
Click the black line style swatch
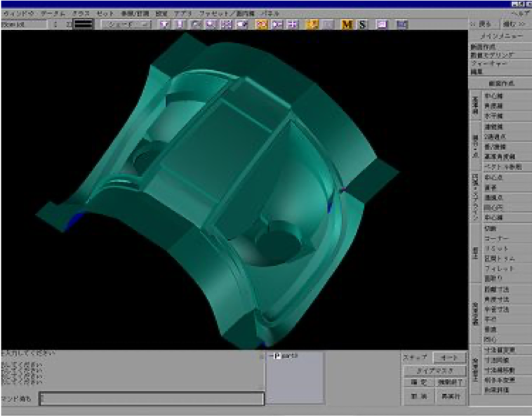coord(84,25)
